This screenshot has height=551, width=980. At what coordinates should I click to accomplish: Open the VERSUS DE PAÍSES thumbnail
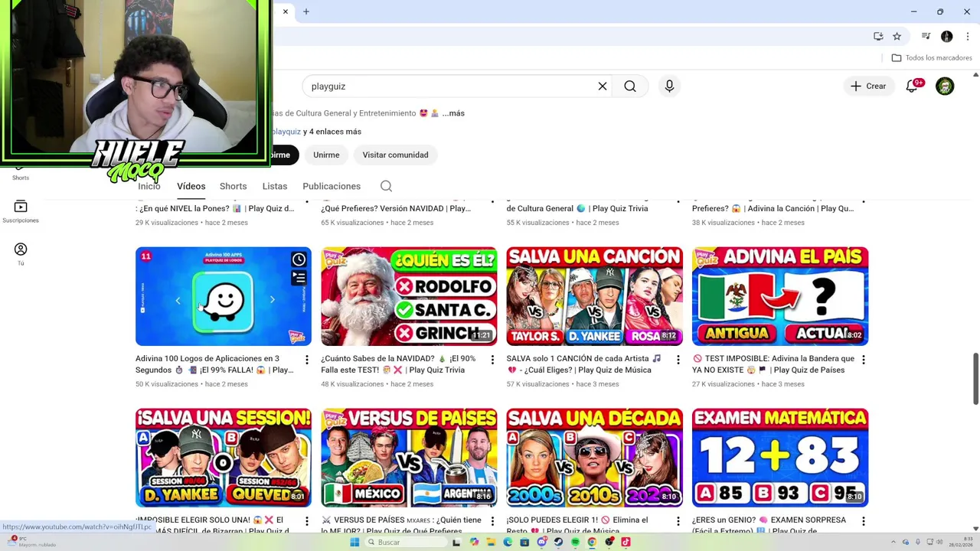click(409, 458)
